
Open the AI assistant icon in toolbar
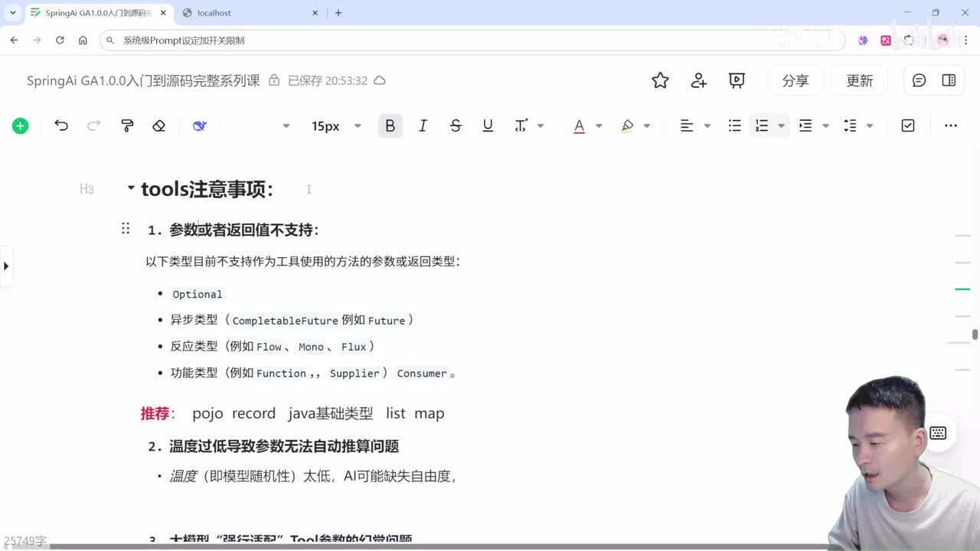[200, 126]
